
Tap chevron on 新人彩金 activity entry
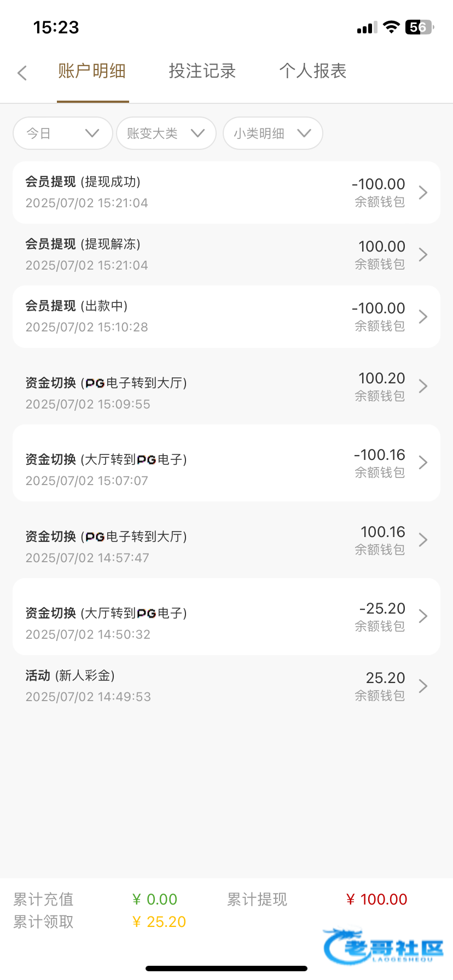(x=422, y=686)
